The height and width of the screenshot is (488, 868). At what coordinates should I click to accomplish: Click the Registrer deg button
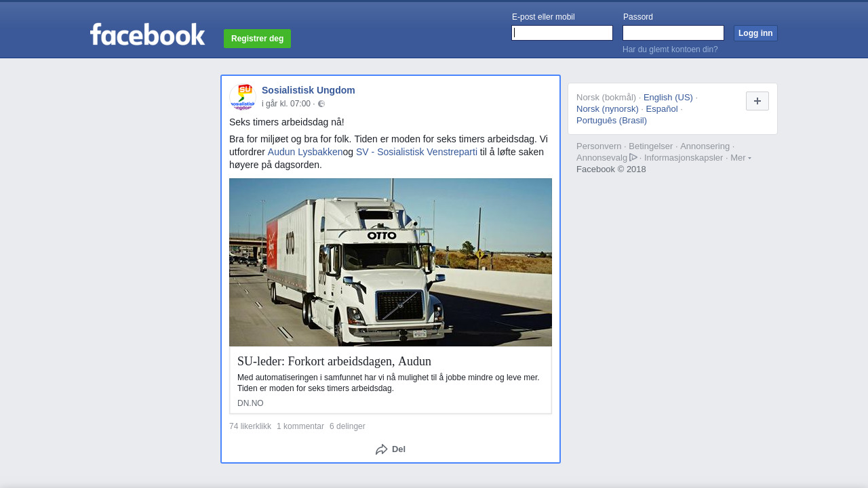pyautogui.click(x=257, y=39)
